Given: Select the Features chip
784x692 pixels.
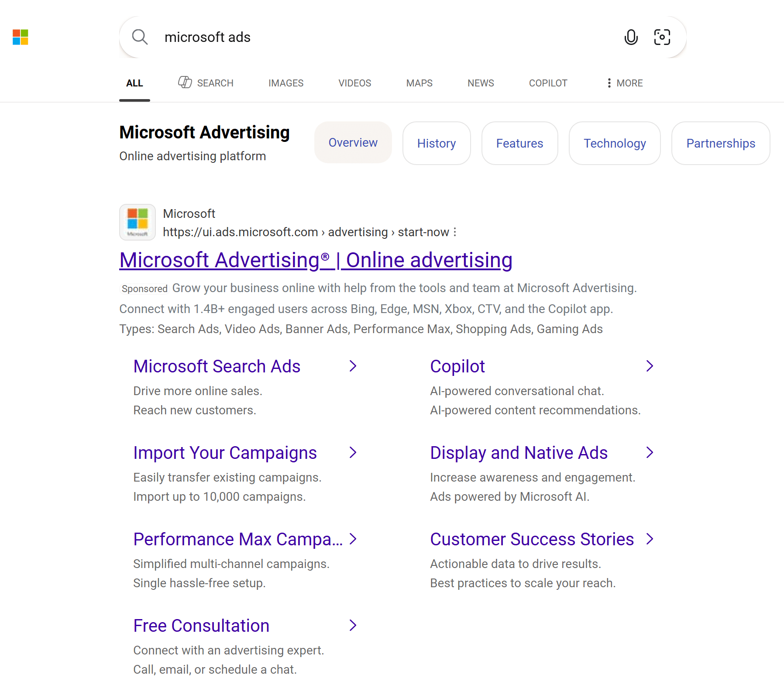Looking at the screenshot, I should coord(519,143).
